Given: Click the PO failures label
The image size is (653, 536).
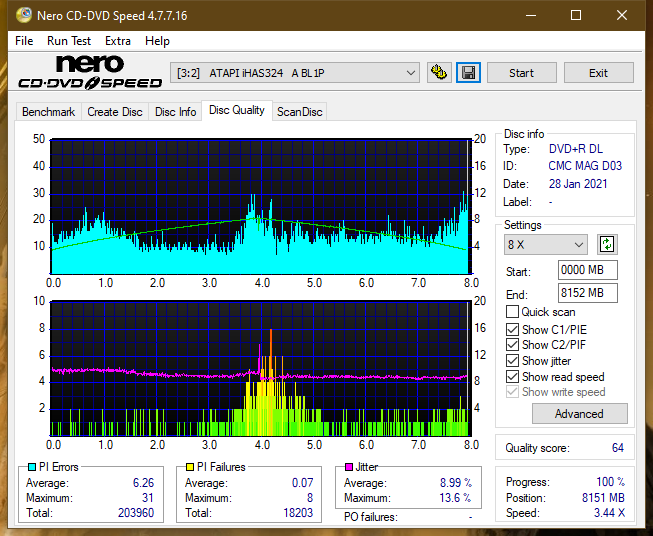Looking at the screenshot, I should pyautogui.click(x=371, y=517).
